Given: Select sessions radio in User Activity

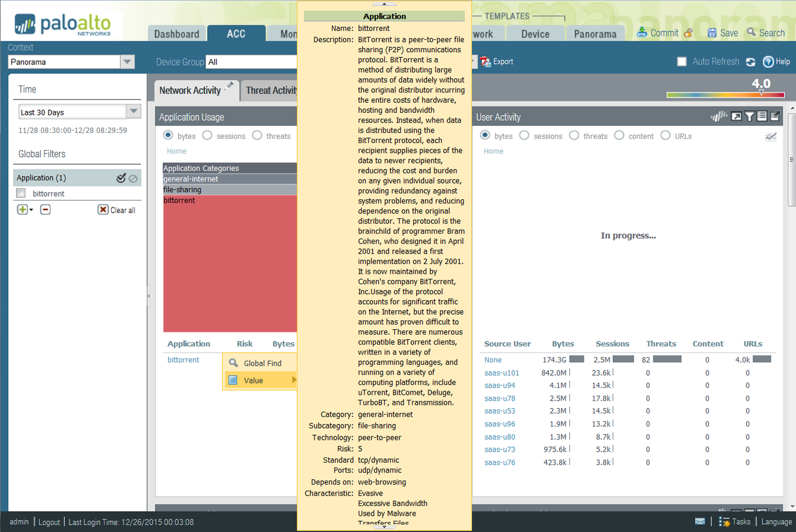Looking at the screenshot, I should pos(524,136).
